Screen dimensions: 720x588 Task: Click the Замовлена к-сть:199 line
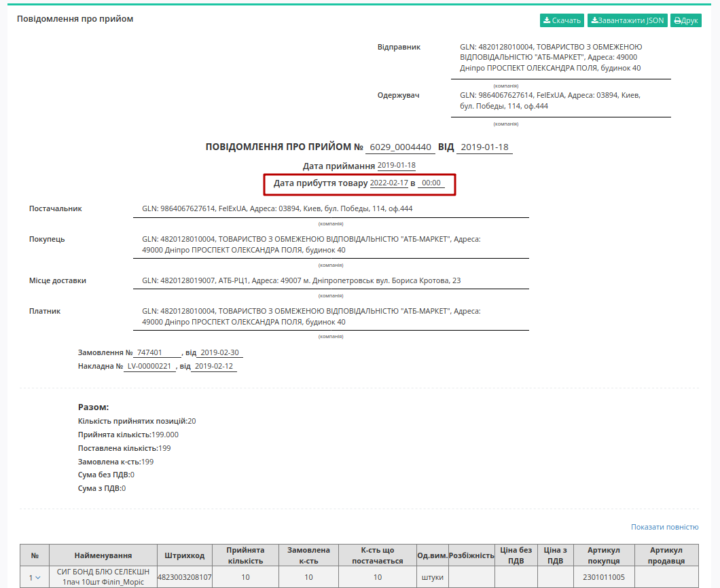coord(115,462)
